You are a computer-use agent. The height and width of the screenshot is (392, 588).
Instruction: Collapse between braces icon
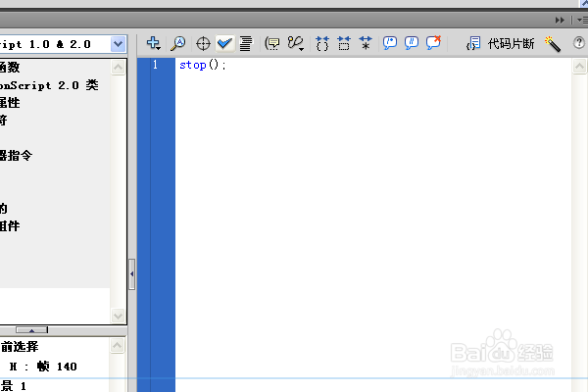pyautogui.click(x=322, y=43)
